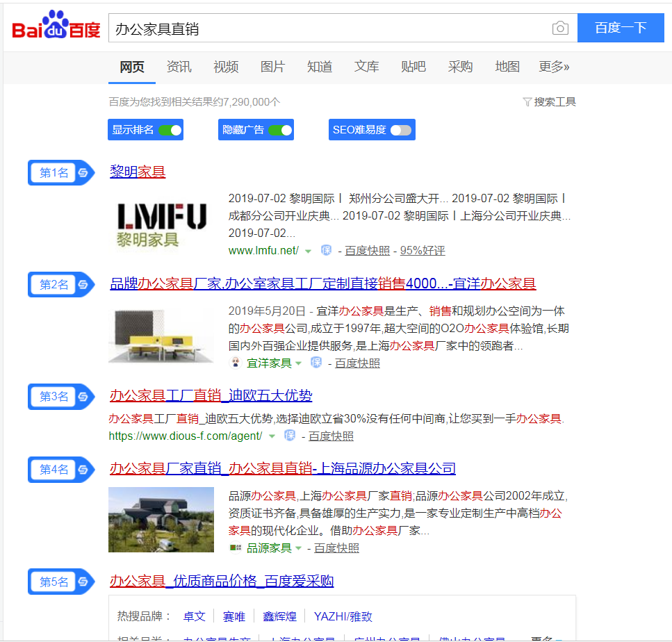Screen dimensions: 672x642
Task: Enable the SEO难易度 switch
Action: click(401, 130)
